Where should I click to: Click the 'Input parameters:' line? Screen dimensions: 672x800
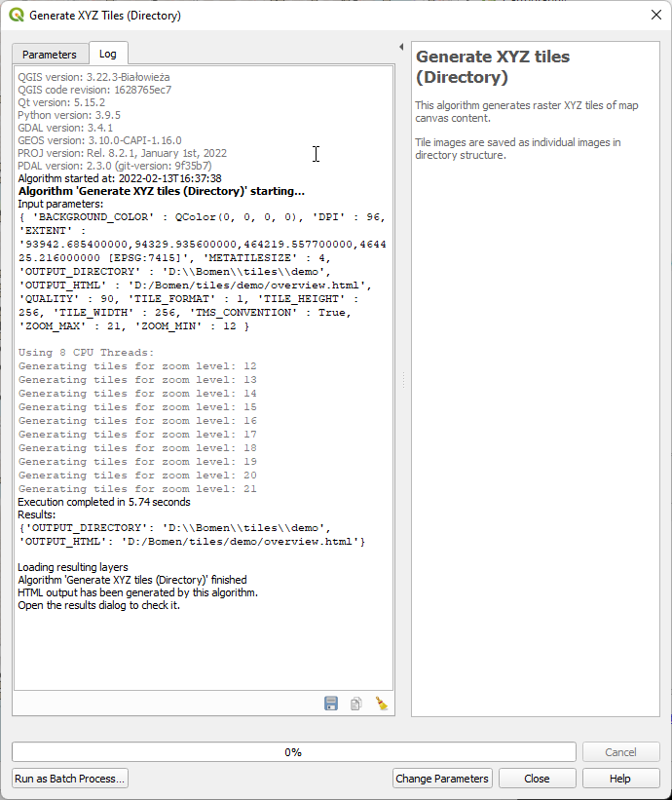[x=60, y=204]
